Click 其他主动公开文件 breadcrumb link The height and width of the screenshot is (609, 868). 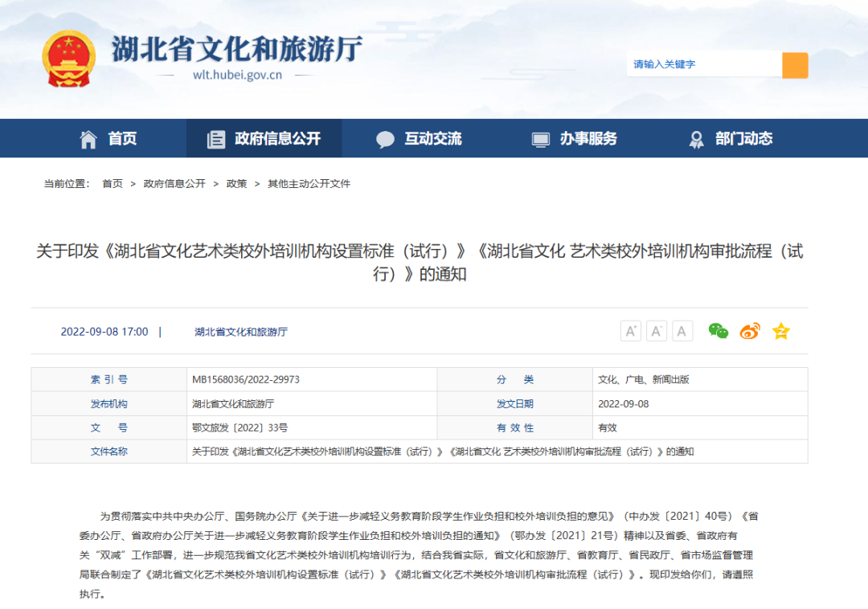[309, 183]
